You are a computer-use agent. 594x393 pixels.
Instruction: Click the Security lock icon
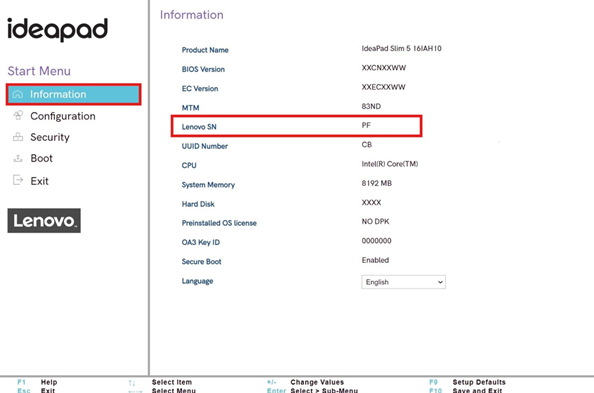pyautogui.click(x=18, y=136)
